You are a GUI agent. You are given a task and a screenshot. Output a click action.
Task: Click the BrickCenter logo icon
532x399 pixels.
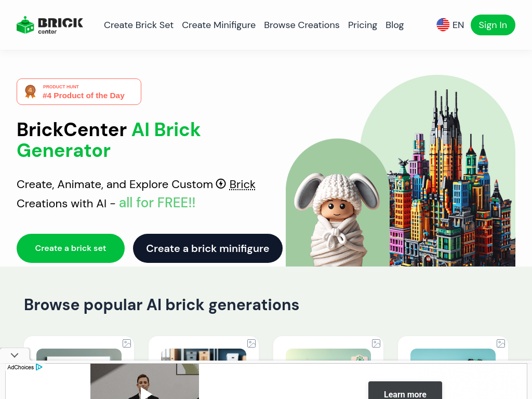[25, 25]
